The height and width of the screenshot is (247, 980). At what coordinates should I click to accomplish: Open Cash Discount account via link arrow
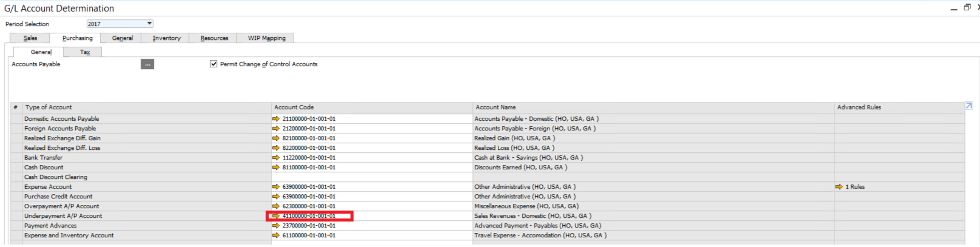point(276,167)
